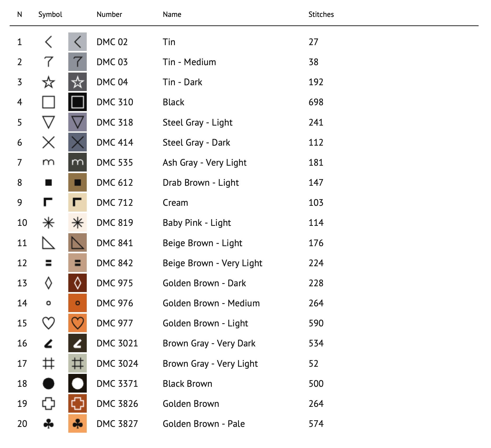Click the Golden Brown Medium orange swatch
This screenshot has height=448, width=491.
click(78, 303)
